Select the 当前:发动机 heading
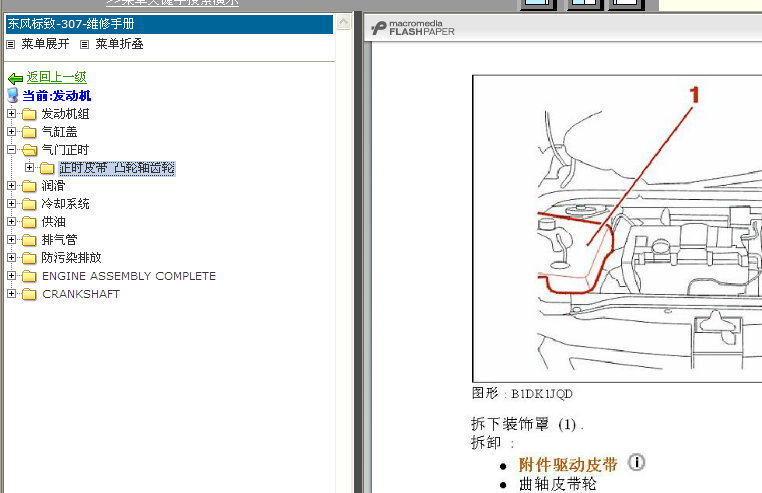This screenshot has width=762, height=493. (x=57, y=96)
